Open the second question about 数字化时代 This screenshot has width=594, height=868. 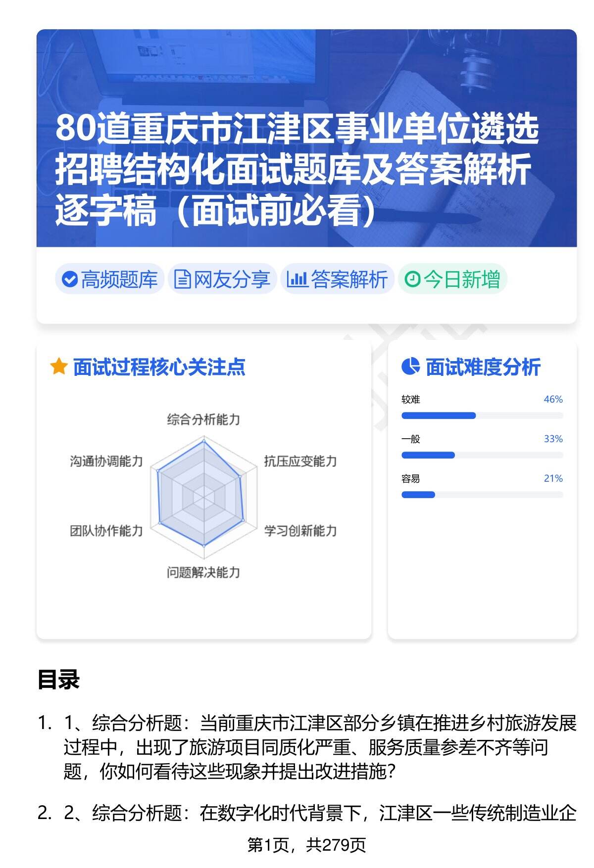coord(320,813)
